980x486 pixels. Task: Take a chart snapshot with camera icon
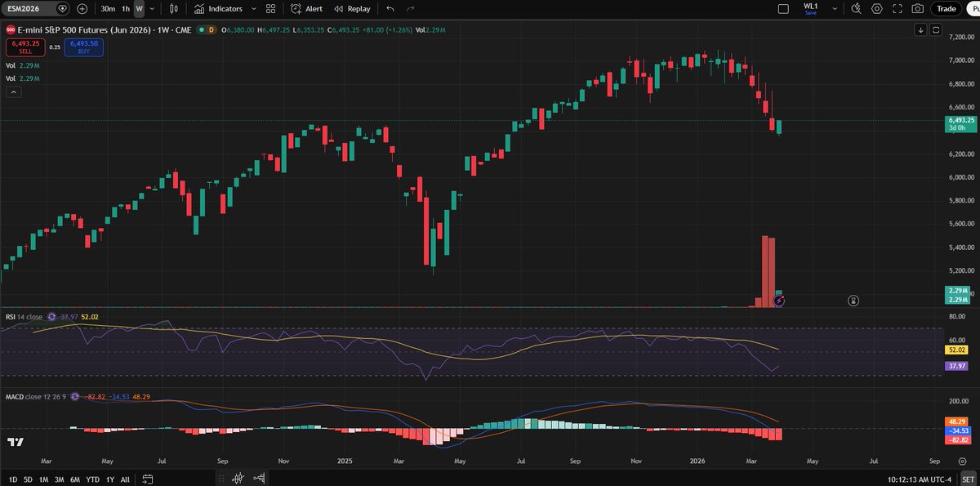click(x=918, y=8)
